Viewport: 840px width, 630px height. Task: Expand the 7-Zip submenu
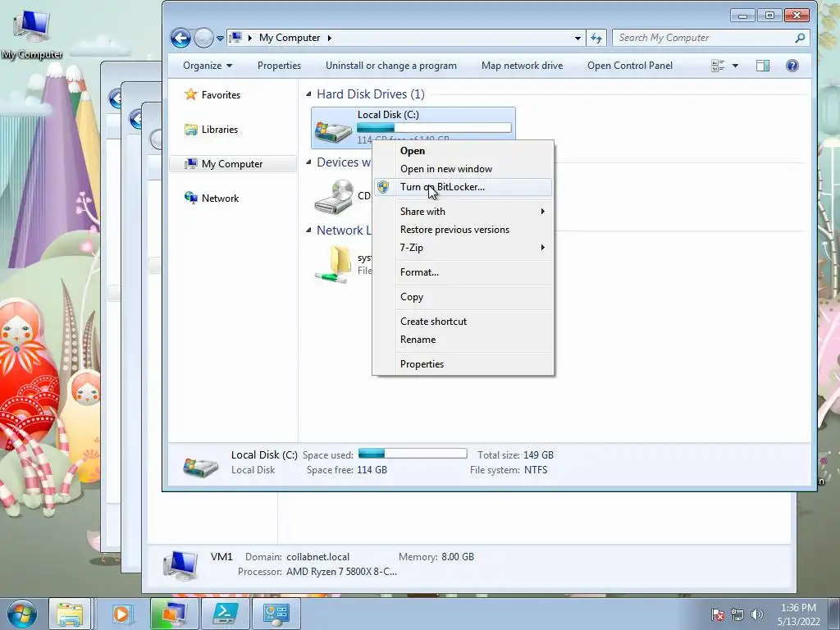pyautogui.click(x=463, y=248)
